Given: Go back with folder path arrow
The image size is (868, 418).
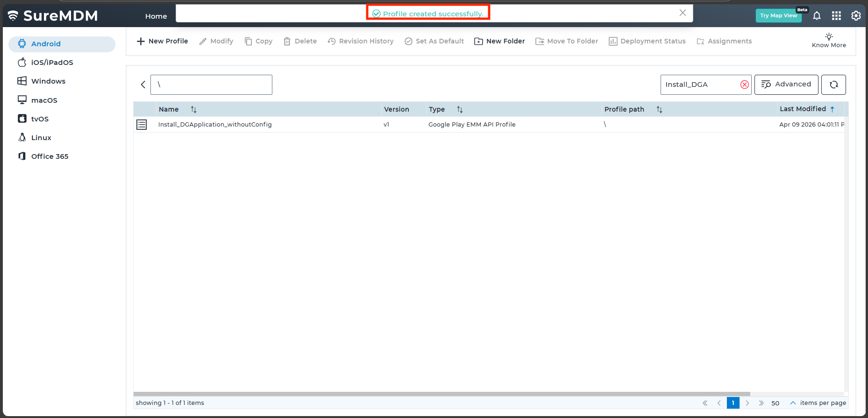Looking at the screenshot, I should pyautogui.click(x=143, y=85).
